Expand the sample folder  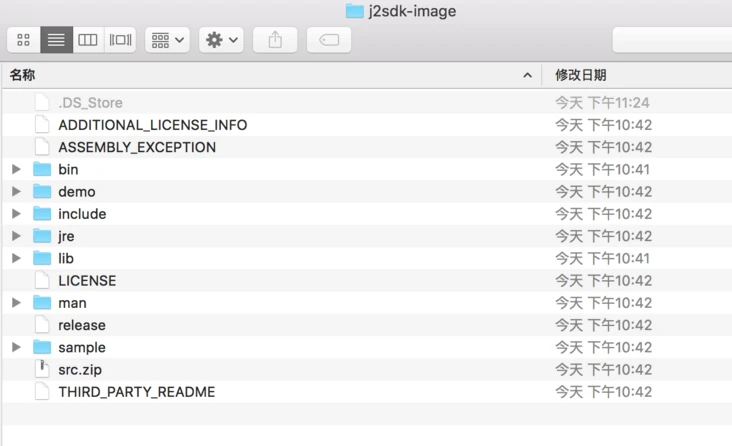pyautogui.click(x=16, y=347)
